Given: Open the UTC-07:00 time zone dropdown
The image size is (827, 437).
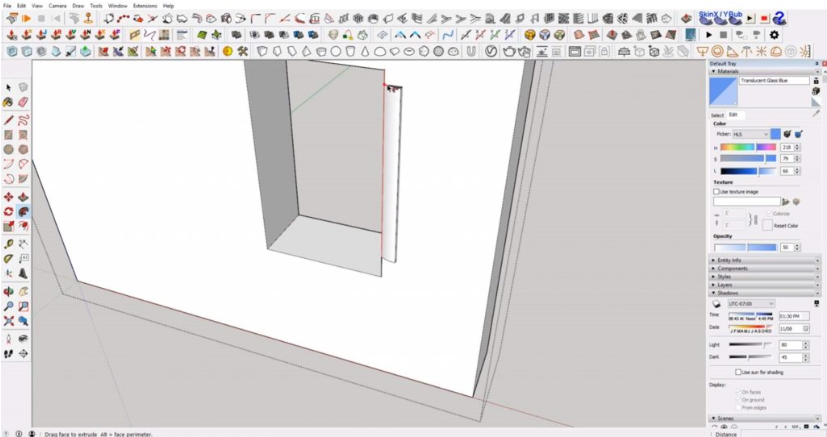Looking at the screenshot, I should (751, 304).
